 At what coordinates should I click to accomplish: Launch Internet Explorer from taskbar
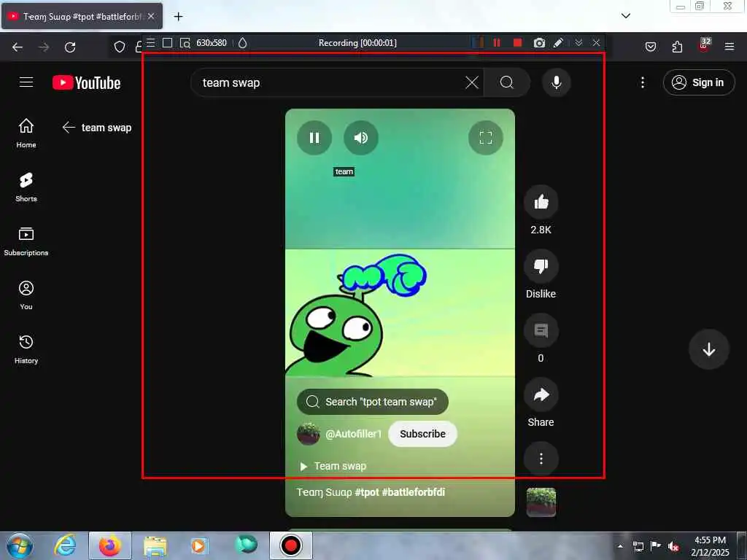point(65,545)
